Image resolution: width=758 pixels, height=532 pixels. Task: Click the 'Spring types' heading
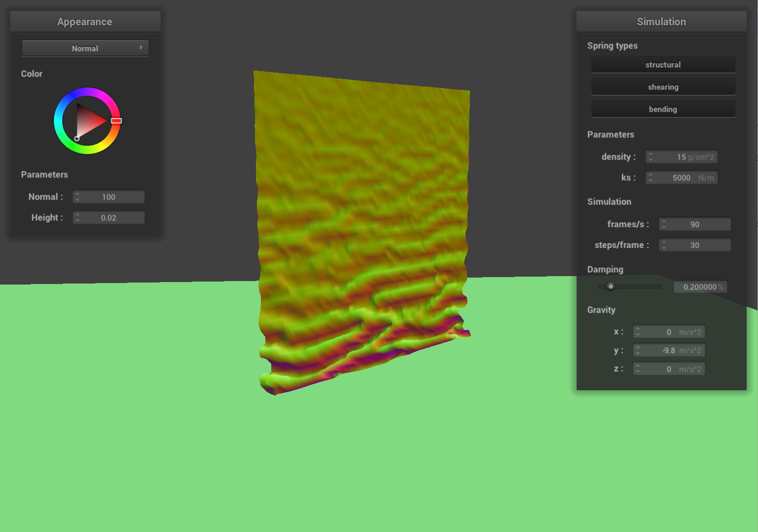pos(612,46)
